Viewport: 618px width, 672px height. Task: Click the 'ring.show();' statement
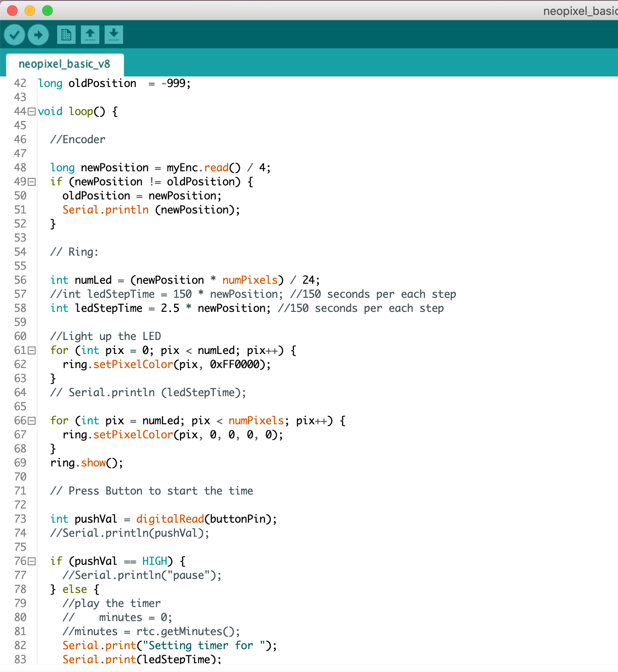coord(87,463)
